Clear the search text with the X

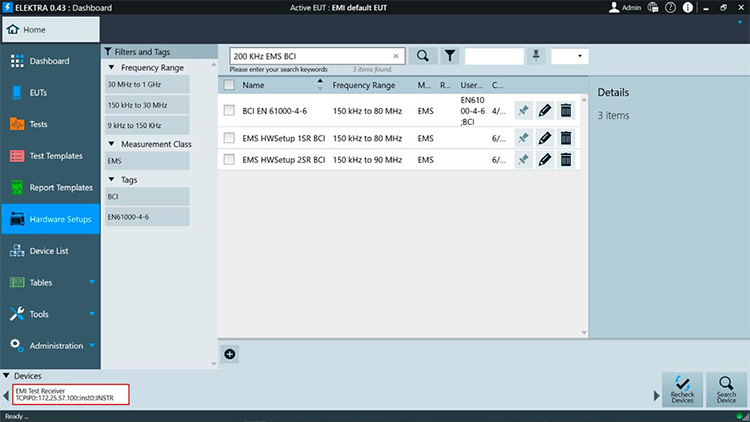[x=396, y=57]
